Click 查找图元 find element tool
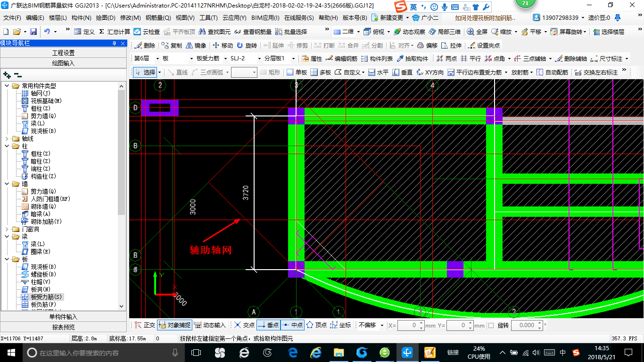 tap(215, 32)
